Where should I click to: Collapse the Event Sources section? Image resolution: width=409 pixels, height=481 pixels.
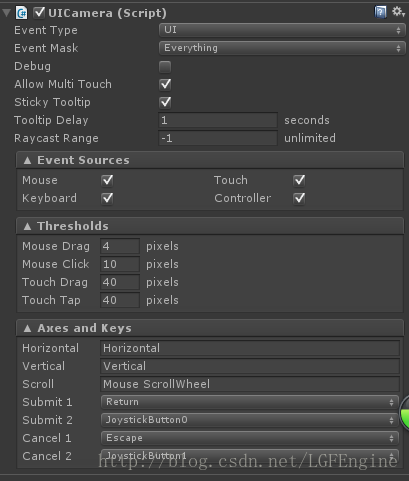[x=210, y=160]
